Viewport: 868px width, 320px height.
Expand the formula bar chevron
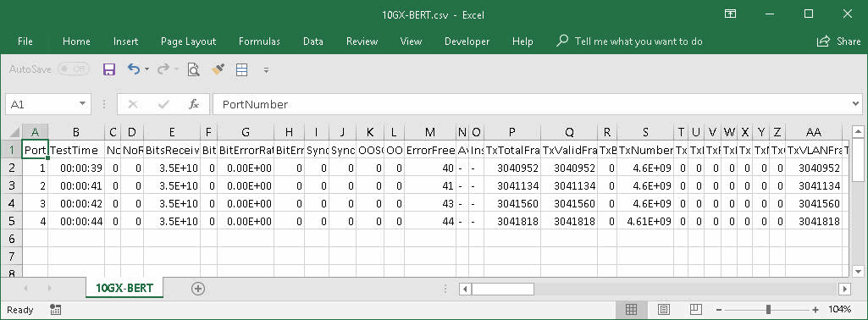pyautogui.click(x=856, y=103)
